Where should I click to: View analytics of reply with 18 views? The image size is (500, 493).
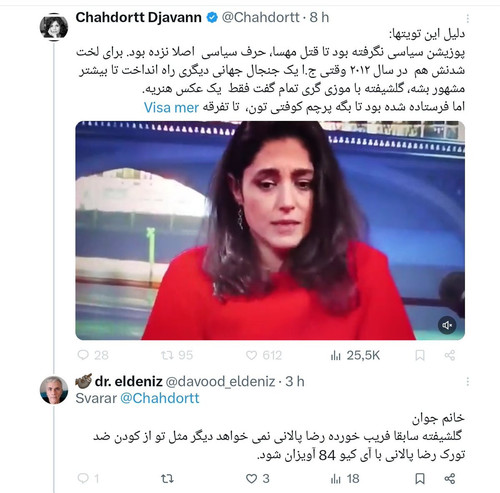click(x=345, y=479)
